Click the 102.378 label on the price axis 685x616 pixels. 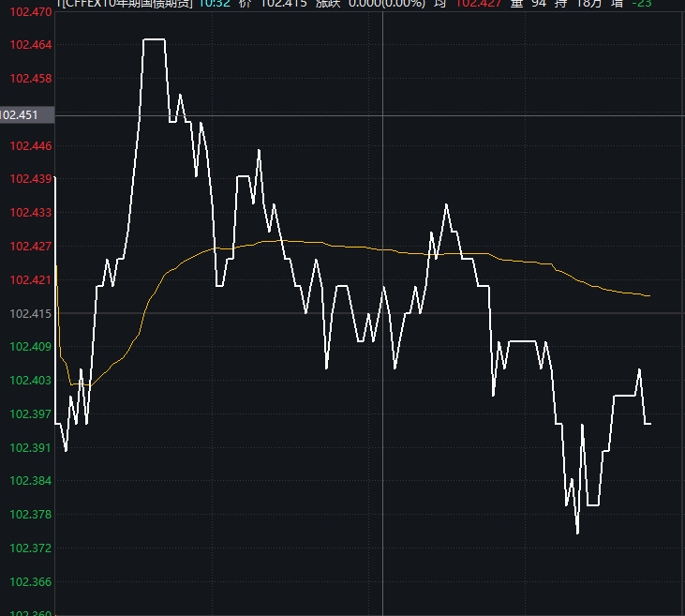(x=30, y=514)
